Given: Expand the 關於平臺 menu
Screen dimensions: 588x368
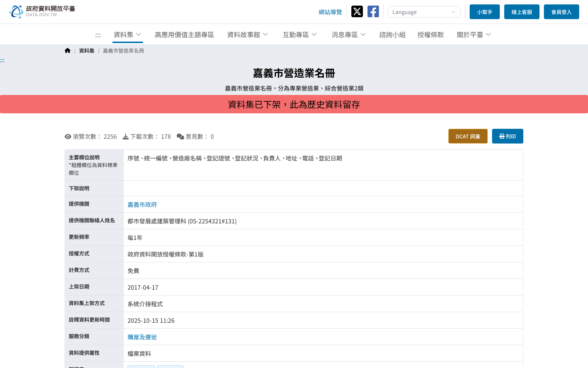Looking at the screenshot, I should click(474, 35).
